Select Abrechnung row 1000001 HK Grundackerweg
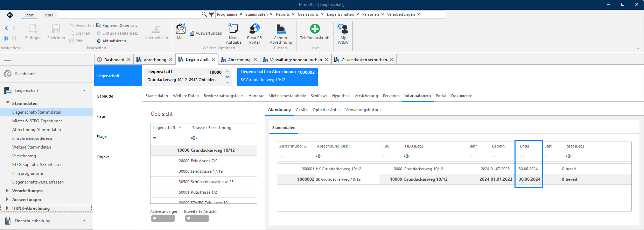Screen dimensions: 644x230 [454, 169]
